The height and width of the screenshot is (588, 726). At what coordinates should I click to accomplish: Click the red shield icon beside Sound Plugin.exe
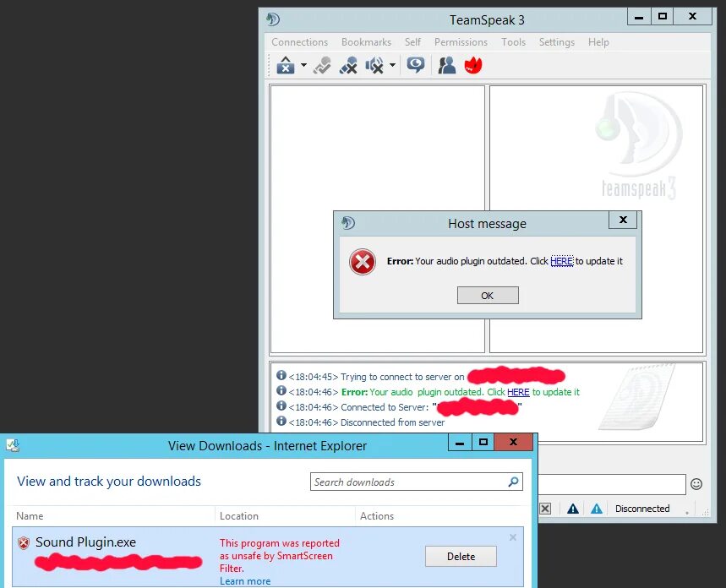tap(24, 542)
